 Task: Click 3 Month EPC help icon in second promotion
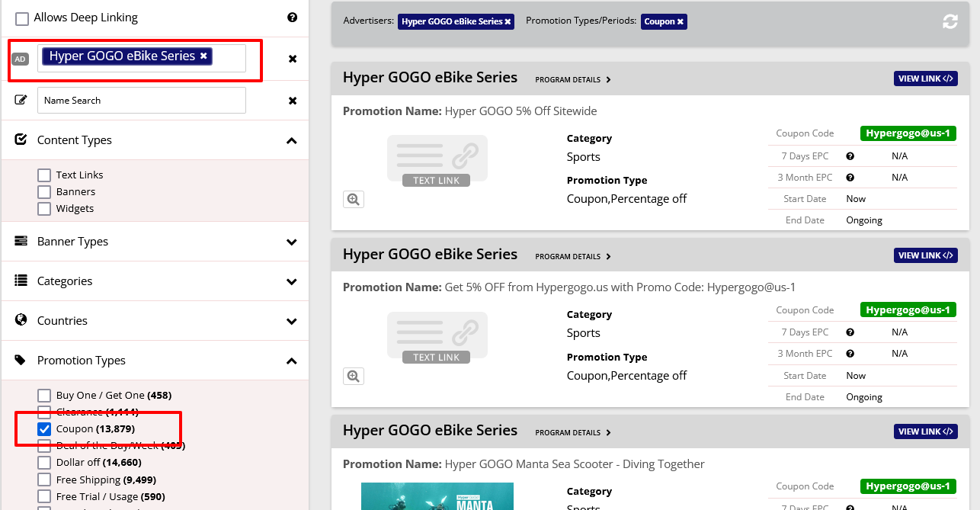tap(850, 354)
